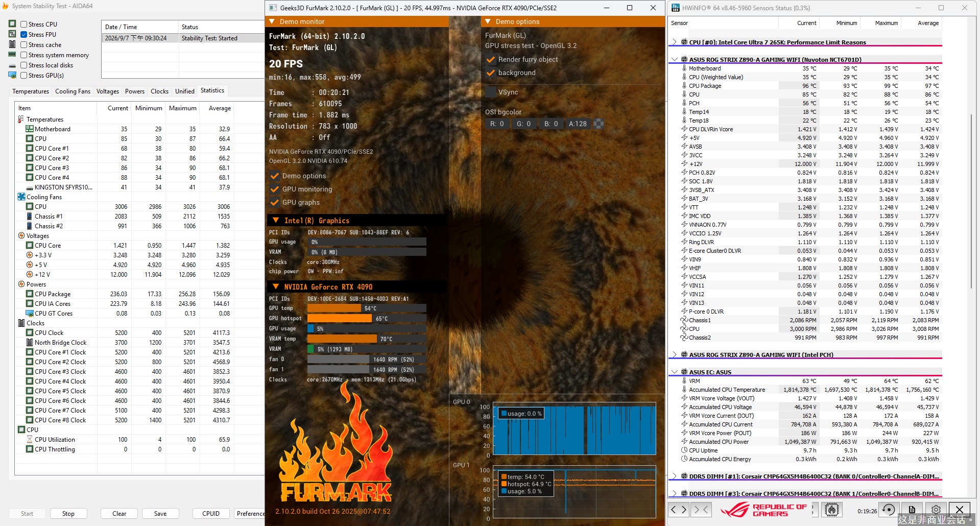
Task: Expand ASUS ROG STRIX Z890-A (Intel PCH) group
Action: coord(675,354)
